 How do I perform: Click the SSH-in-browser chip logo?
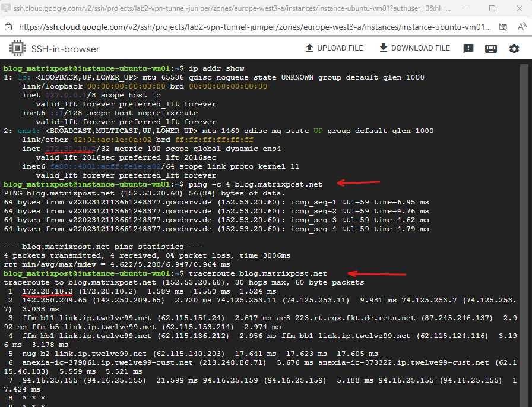17,49
